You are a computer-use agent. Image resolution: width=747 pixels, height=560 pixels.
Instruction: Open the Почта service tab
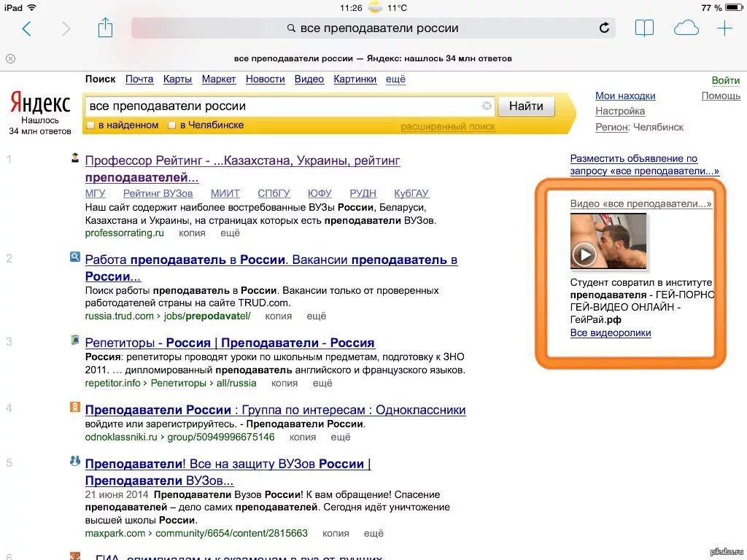pos(139,79)
